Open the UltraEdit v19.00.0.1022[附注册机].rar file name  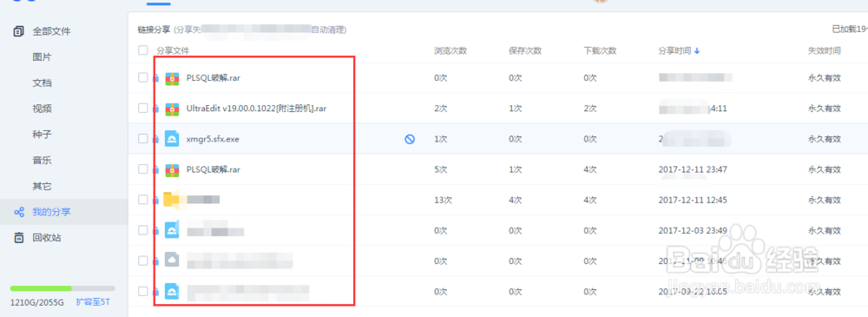click(x=257, y=109)
